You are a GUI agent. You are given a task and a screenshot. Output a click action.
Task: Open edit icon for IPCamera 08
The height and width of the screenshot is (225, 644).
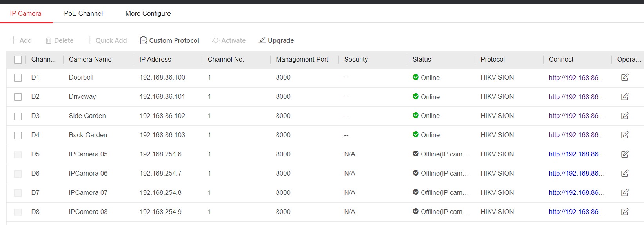625,212
